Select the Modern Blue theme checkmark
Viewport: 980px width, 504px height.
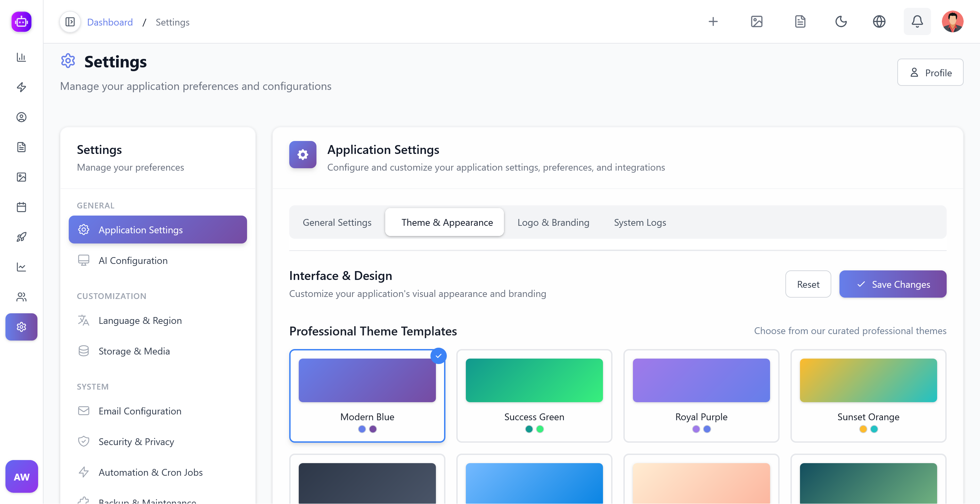(x=438, y=356)
